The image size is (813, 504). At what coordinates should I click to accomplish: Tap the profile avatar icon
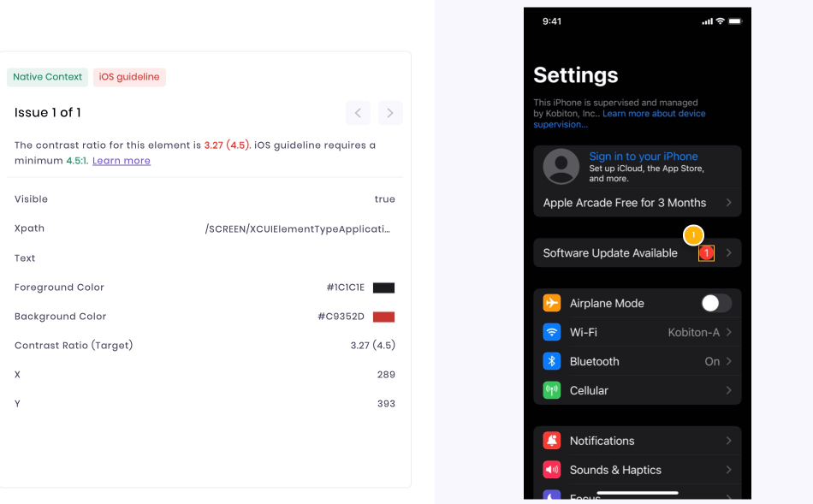click(x=561, y=167)
